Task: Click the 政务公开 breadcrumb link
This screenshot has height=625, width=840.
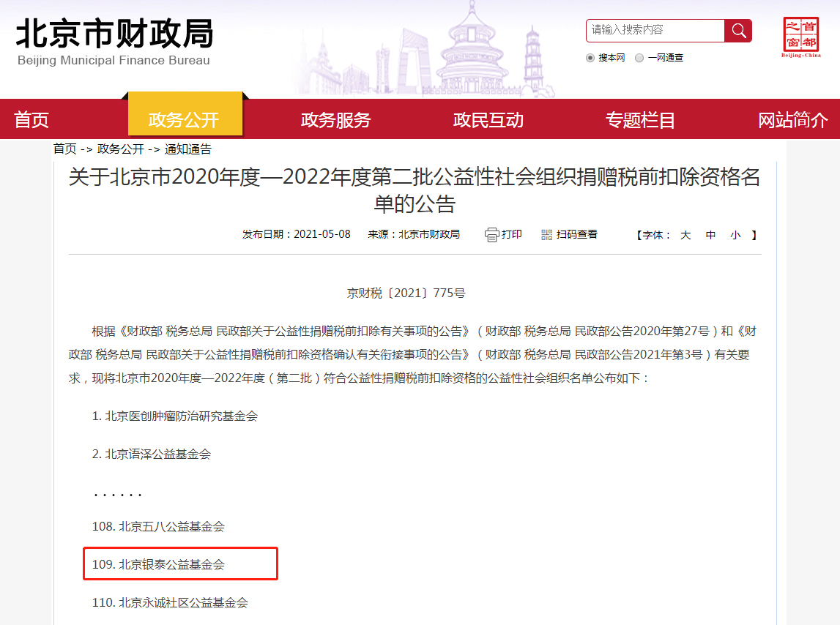Action: (121, 149)
